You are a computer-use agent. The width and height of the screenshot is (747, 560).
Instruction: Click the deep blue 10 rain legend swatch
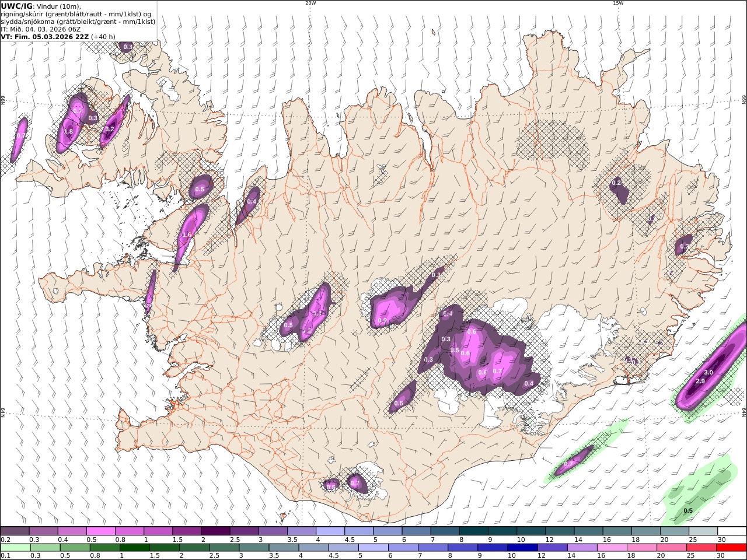click(522, 547)
